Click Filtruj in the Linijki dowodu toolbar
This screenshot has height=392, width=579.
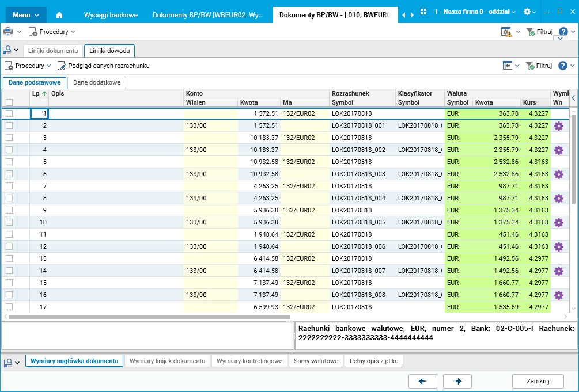[539, 66]
